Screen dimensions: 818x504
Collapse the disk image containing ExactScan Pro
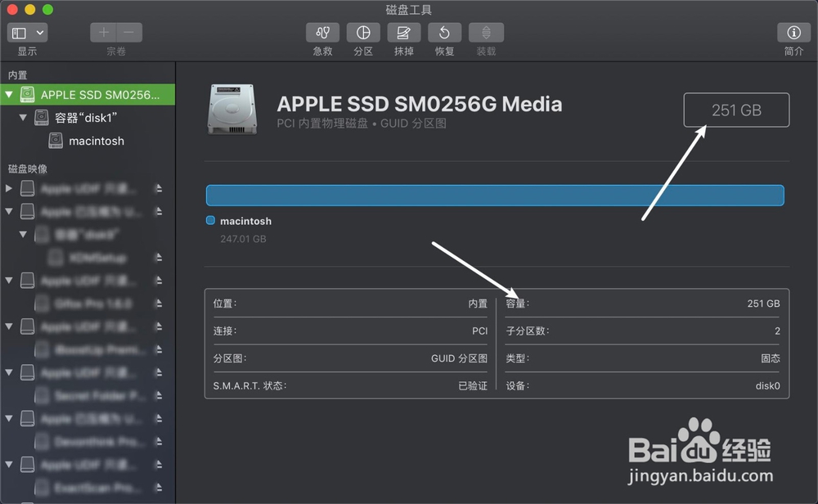click(9, 465)
